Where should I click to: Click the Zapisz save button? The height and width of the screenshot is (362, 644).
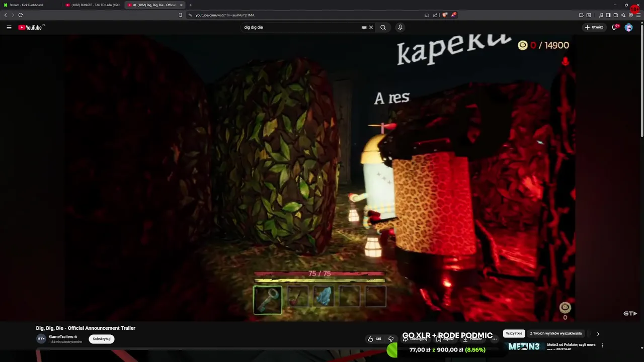(445, 339)
